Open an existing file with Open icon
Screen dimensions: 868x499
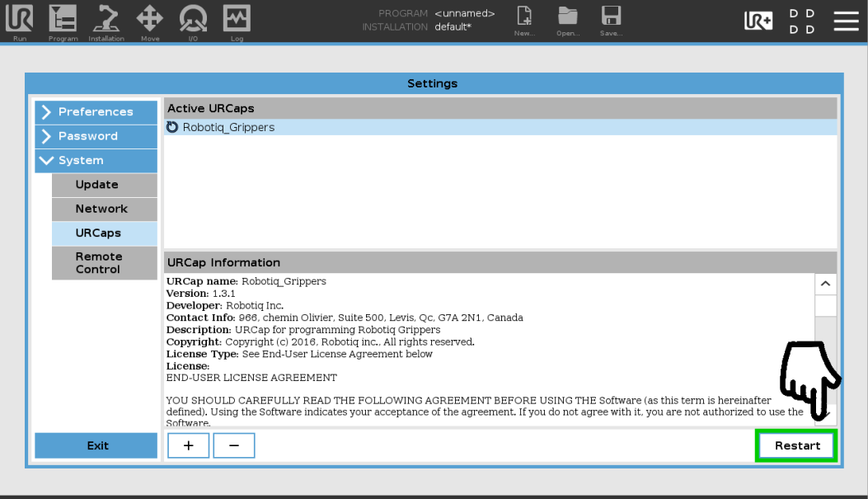568,21
